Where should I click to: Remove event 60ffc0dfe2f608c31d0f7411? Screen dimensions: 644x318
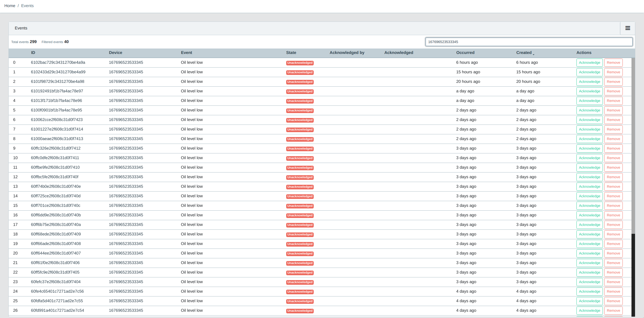tap(613, 158)
